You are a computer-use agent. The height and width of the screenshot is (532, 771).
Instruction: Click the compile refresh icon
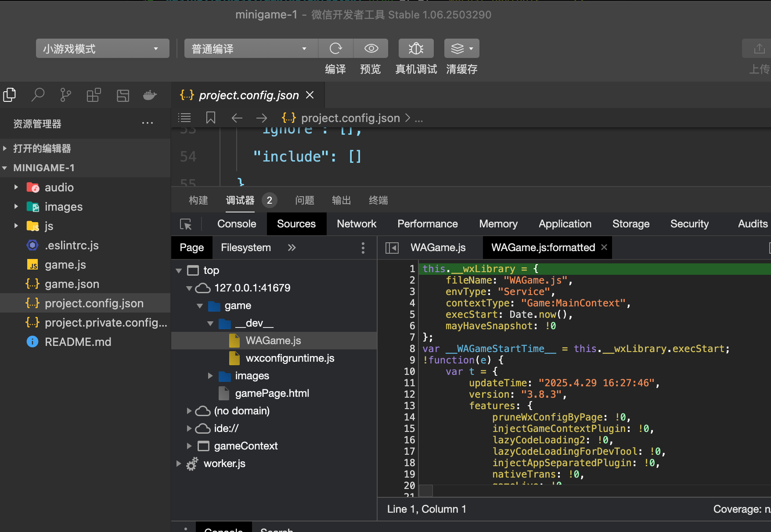(335, 48)
